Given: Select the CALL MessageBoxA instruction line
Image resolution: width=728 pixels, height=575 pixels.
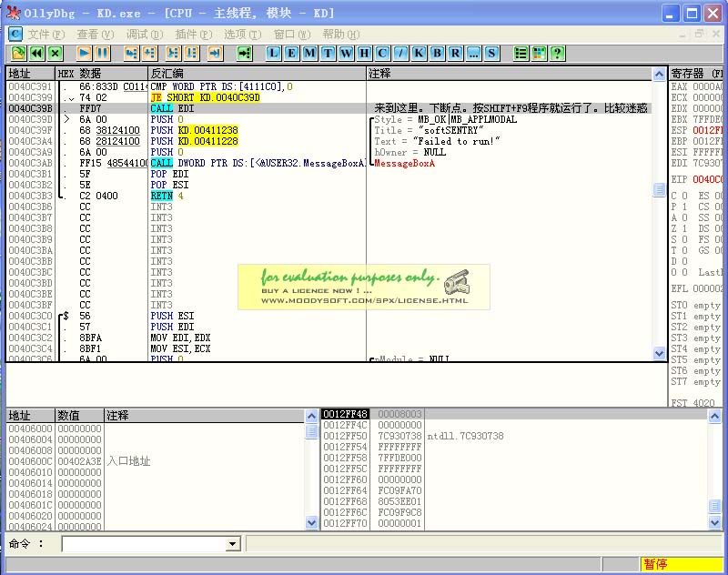Looking at the screenshot, I should [x=258, y=164].
